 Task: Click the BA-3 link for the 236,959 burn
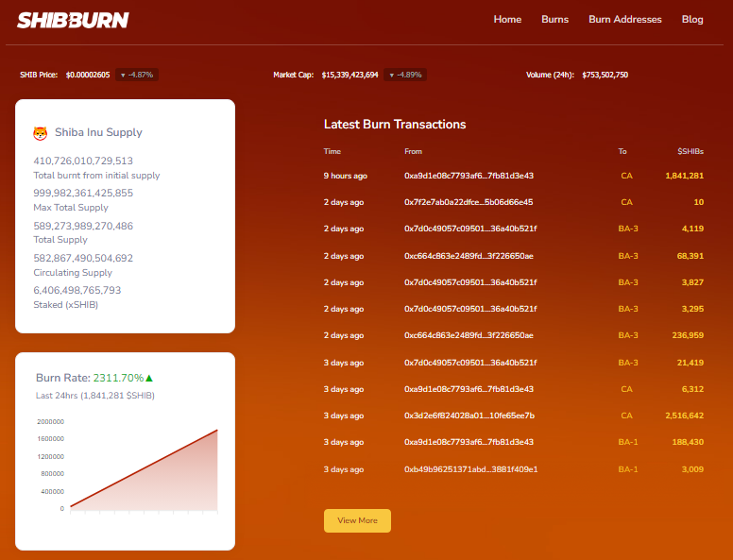pos(628,335)
